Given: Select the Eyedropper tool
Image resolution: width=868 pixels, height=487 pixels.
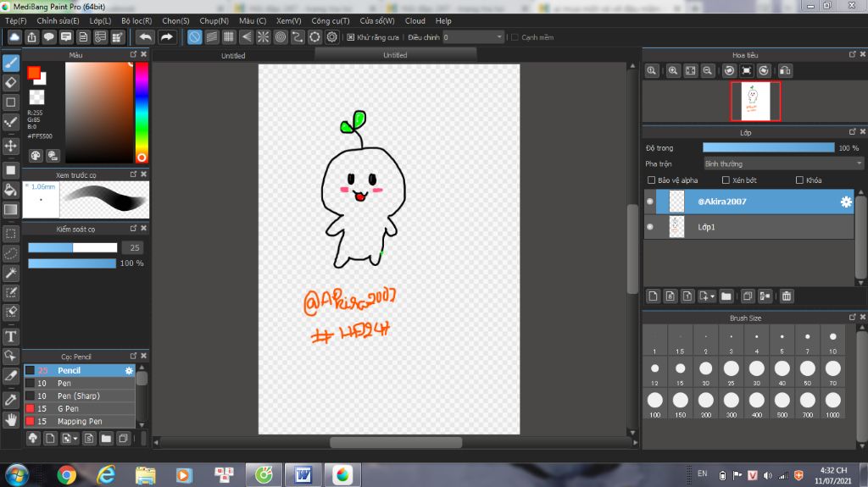Looking at the screenshot, I should pyautogui.click(x=11, y=400).
